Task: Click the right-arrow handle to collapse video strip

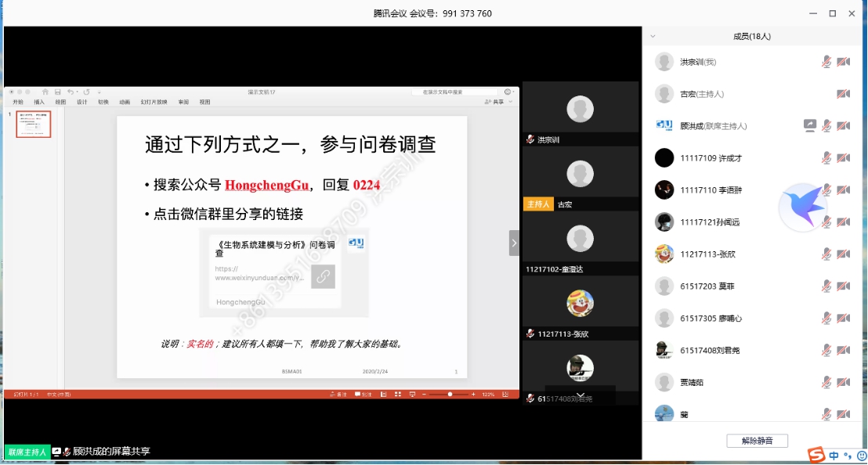Action: coord(514,243)
